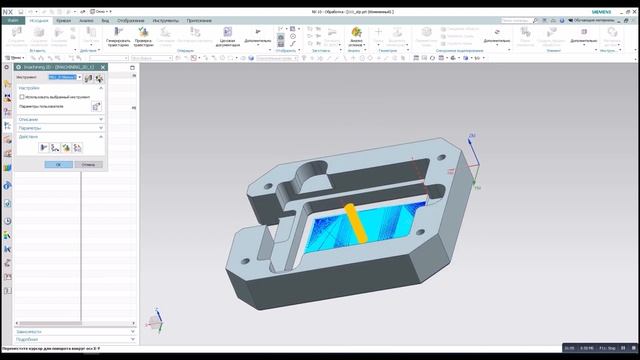Open the tool selection dropdown
This screenshot has height=360, width=640.
(79, 77)
